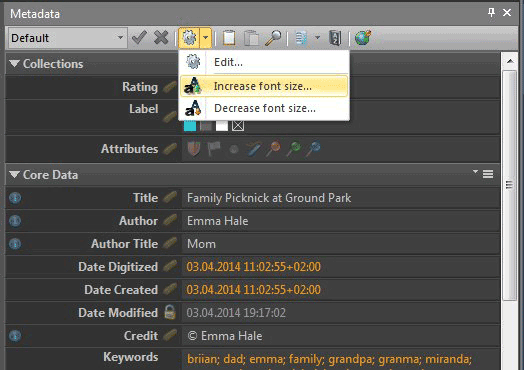Image resolution: width=524 pixels, height=370 pixels.
Task: Click the A-Z sort toolbar icon
Action: click(x=335, y=38)
